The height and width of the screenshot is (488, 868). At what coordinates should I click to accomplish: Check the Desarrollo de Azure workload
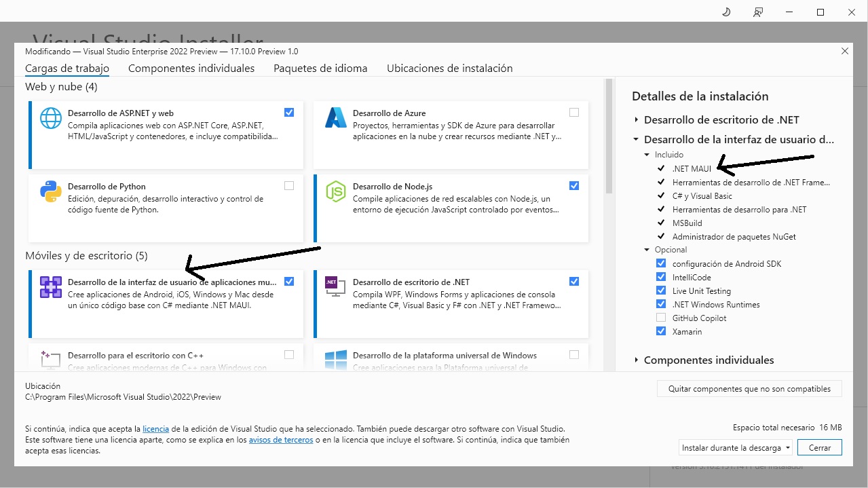coord(574,113)
